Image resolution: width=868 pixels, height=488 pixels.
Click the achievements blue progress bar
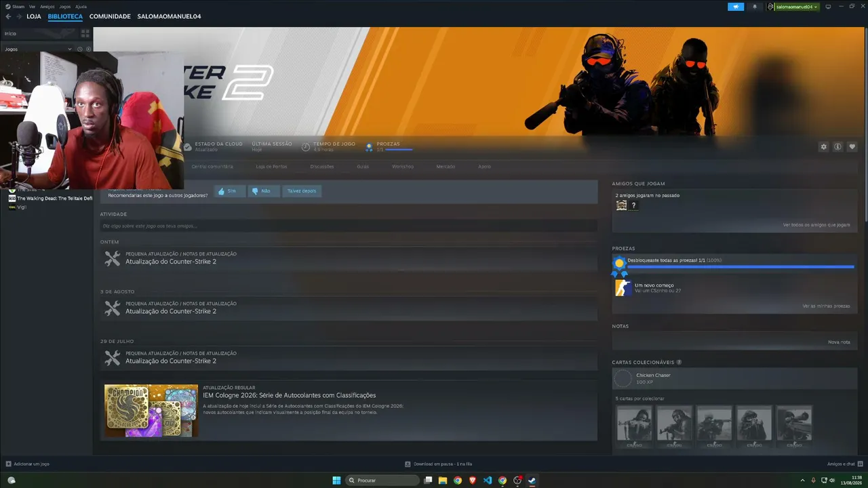coord(741,267)
